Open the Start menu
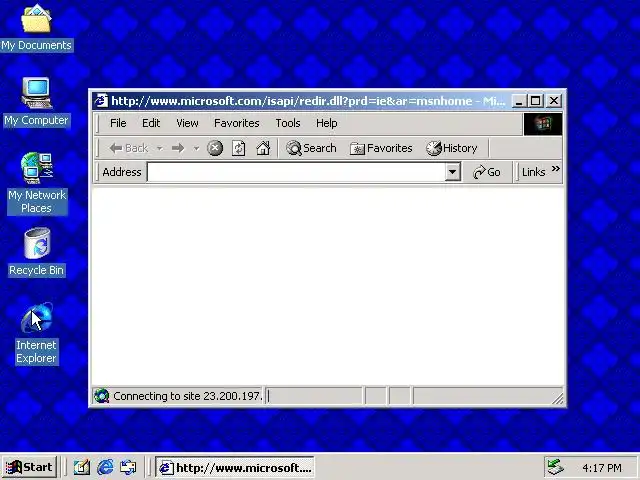Screen dimensions: 640x480 tap(29, 467)
